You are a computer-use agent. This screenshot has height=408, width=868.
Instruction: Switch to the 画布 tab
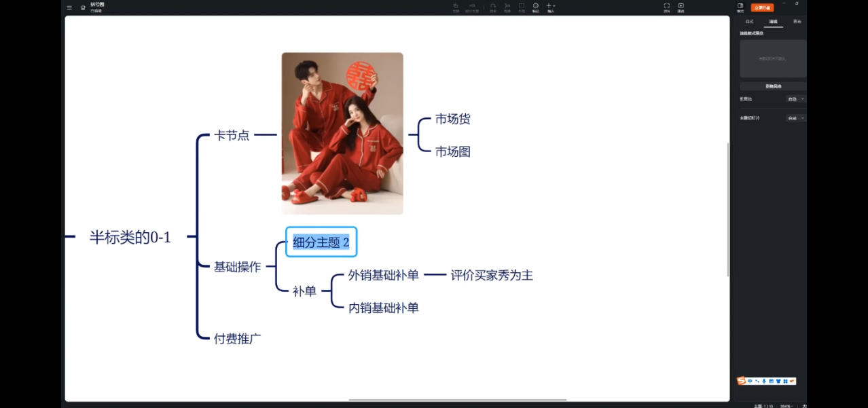(797, 22)
